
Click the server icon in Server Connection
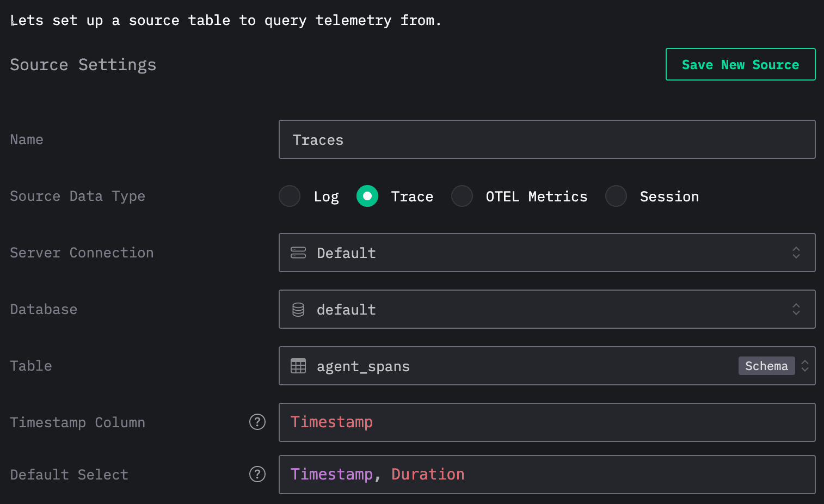[x=298, y=253]
